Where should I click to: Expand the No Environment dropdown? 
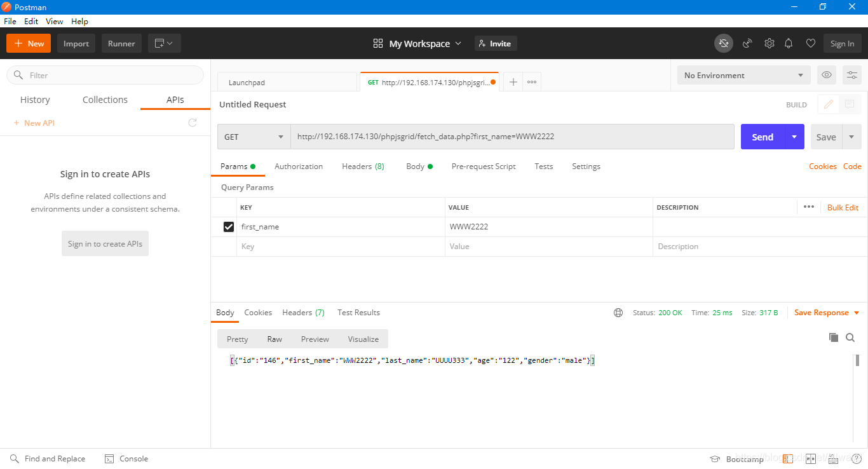click(743, 74)
